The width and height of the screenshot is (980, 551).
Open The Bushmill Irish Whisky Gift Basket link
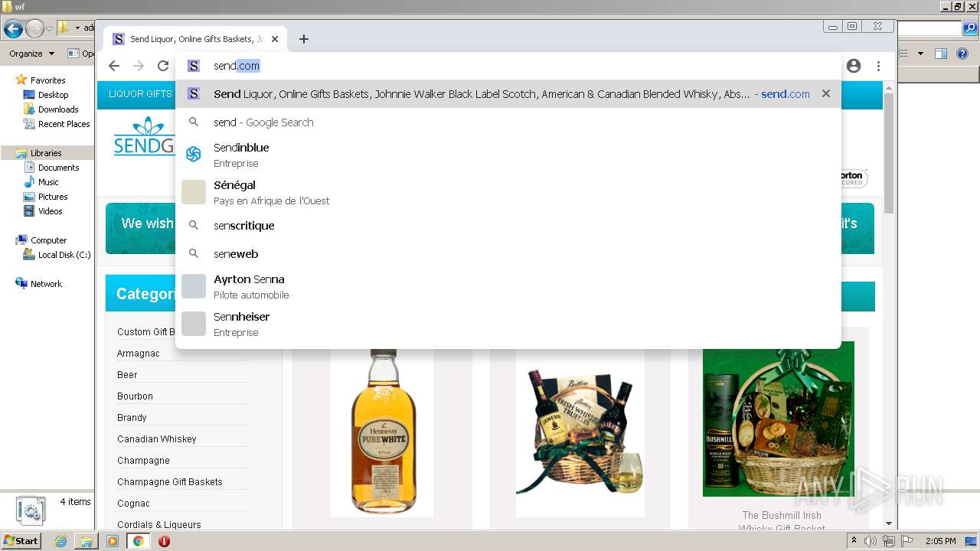782,522
